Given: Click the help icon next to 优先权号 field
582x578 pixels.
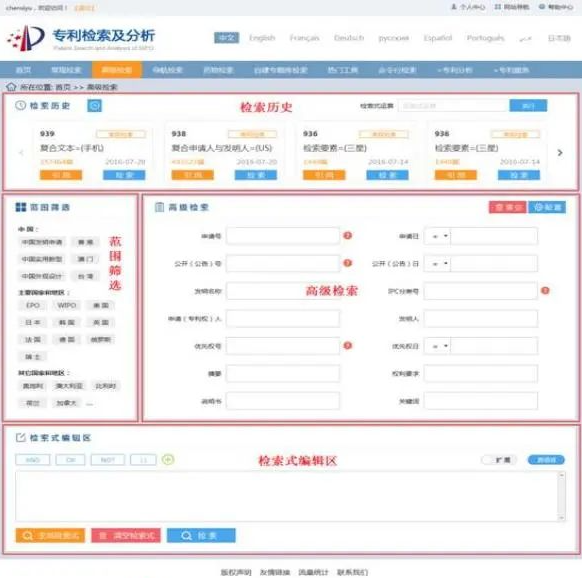Looking at the screenshot, I should click(x=347, y=346).
